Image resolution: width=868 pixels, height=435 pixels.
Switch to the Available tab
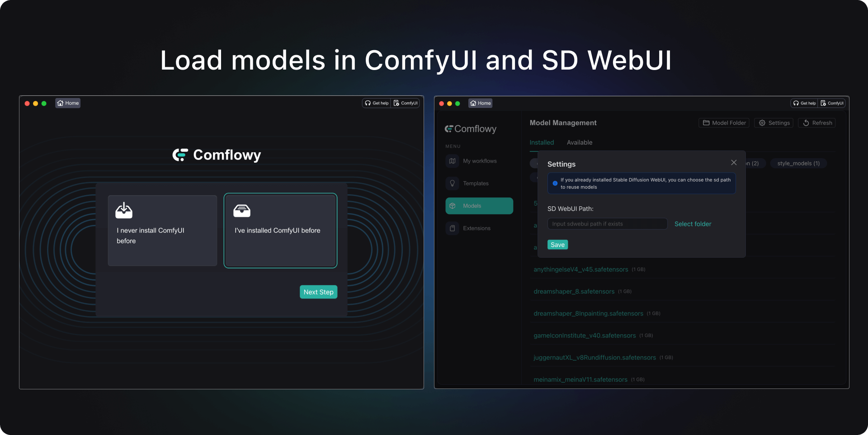pos(580,143)
